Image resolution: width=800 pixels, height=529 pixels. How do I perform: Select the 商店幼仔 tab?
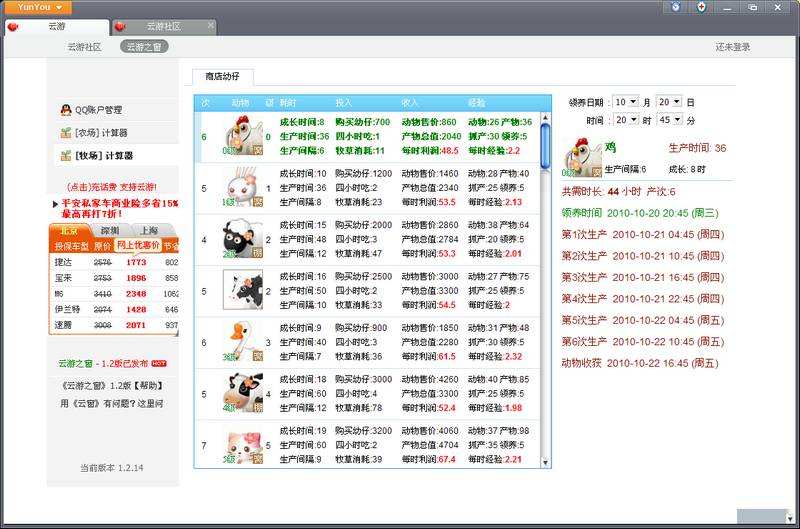pyautogui.click(x=222, y=77)
